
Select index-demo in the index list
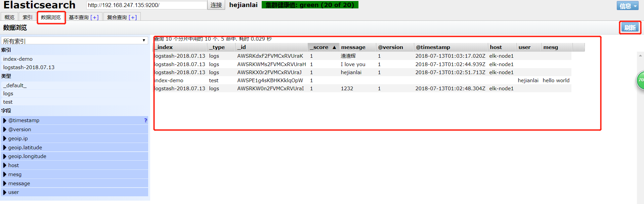[18, 59]
